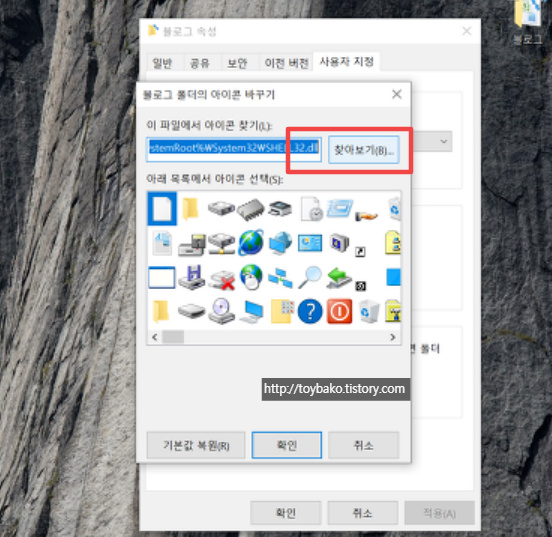
Task: Pick the network drive icon
Action: pos(221,243)
